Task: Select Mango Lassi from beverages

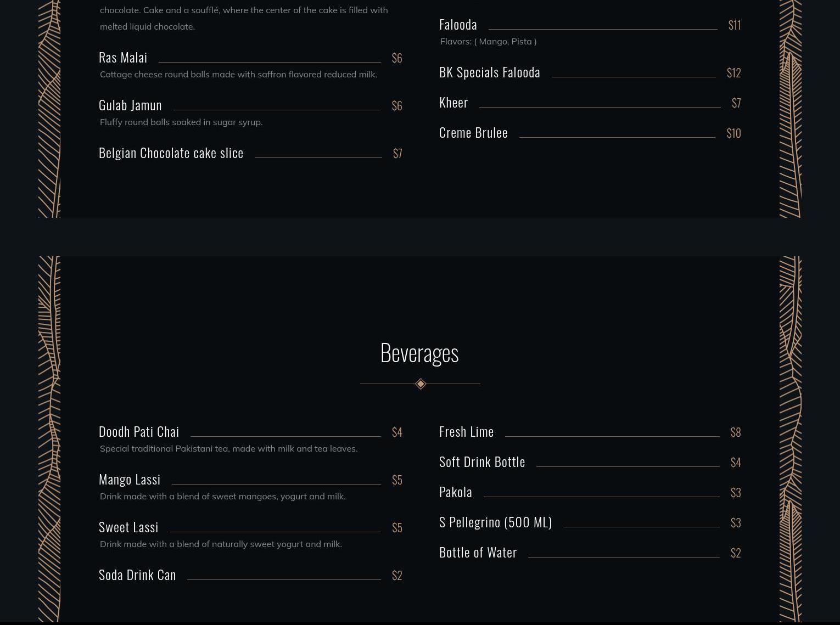Action: tap(130, 480)
